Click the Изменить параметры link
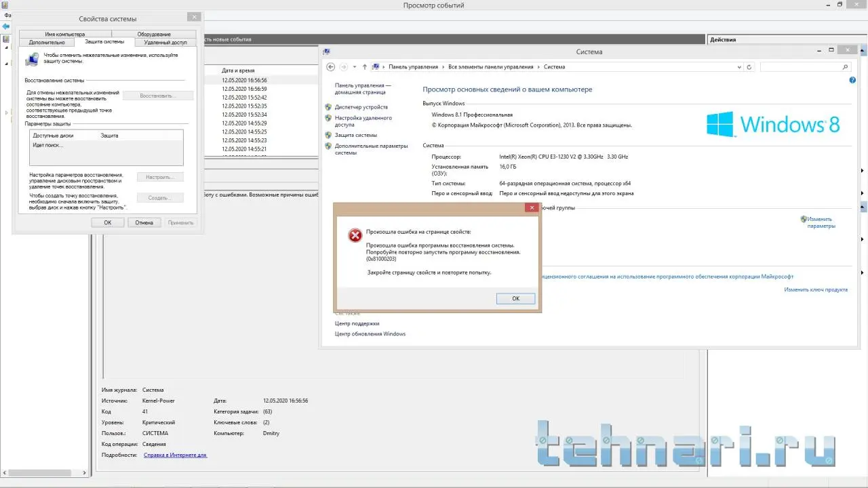Image resolution: width=868 pixels, height=488 pixels. point(820,222)
